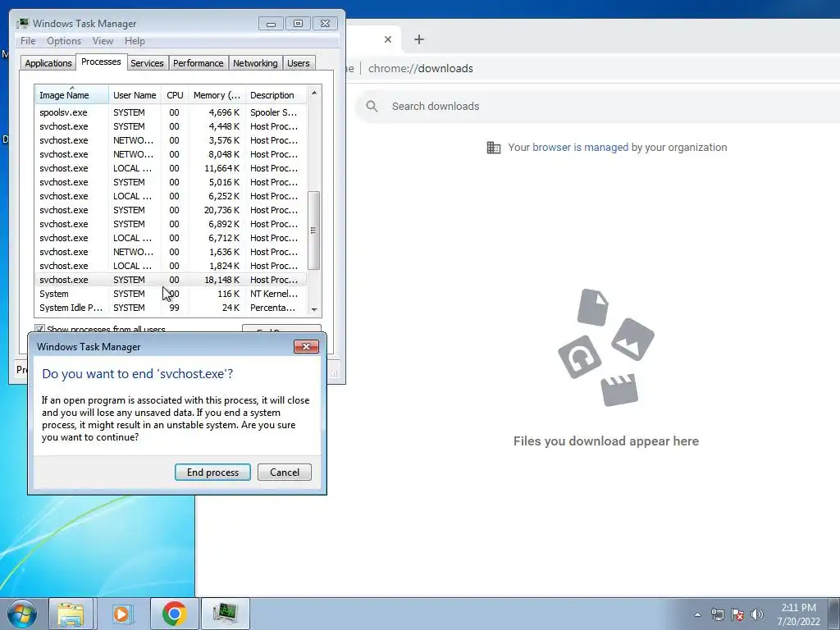Select the Processes tab
This screenshot has height=630, width=840.
(x=101, y=62)
